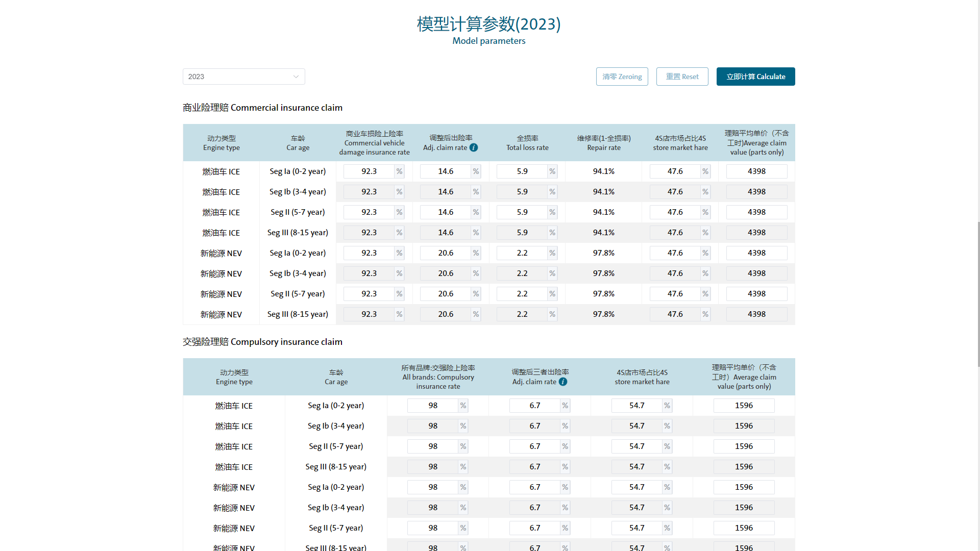Edit damage insurance rate for ICE Seg Ia
The image size is (980, 551).
tap(369, 171)
